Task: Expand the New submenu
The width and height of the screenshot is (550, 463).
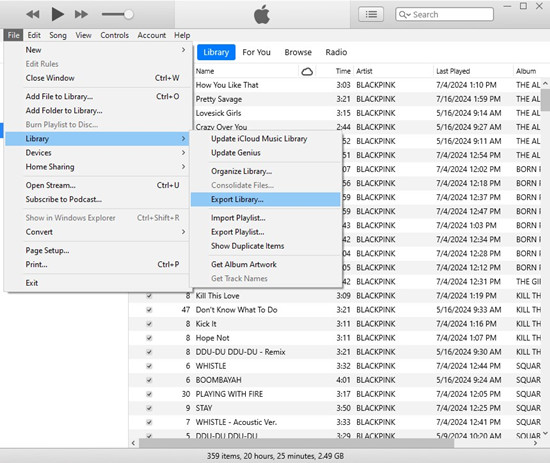Action: 98,50
